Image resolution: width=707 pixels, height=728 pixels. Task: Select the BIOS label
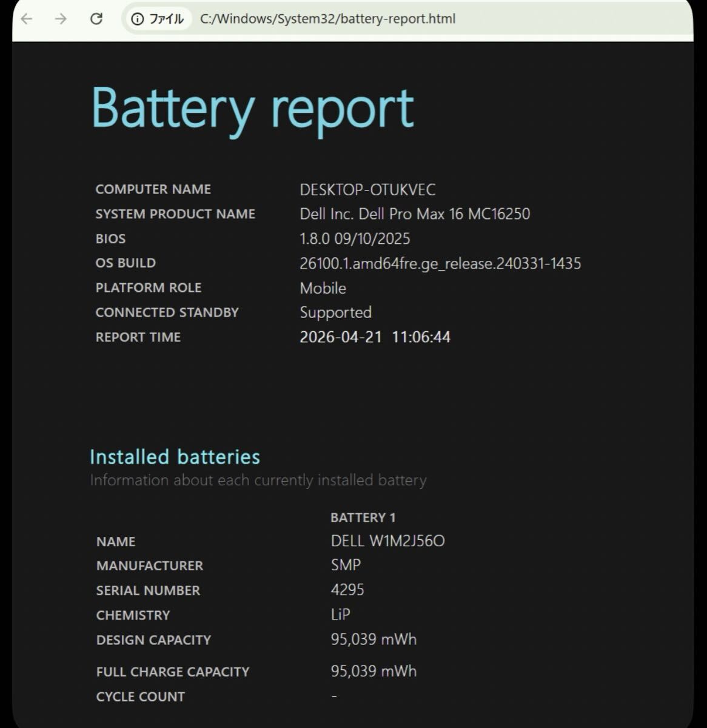110,239
